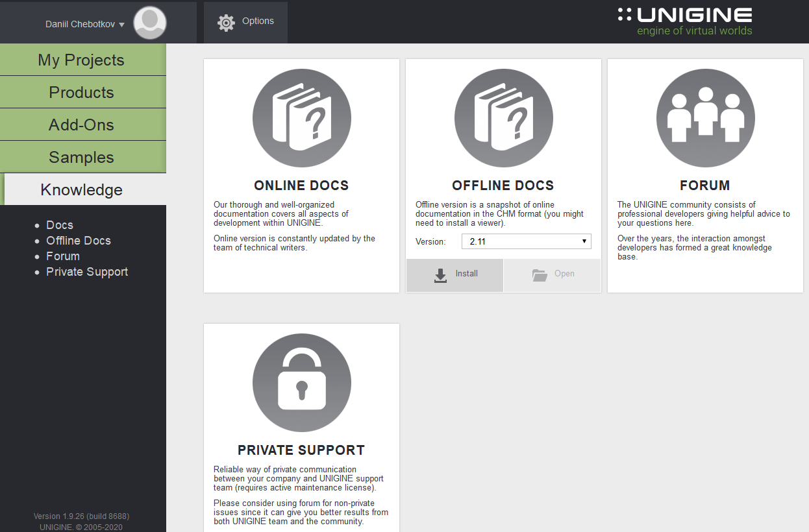Click the UNIGINE logo in header
Screen dimensions: 809x532
click(x=685, y=21)
